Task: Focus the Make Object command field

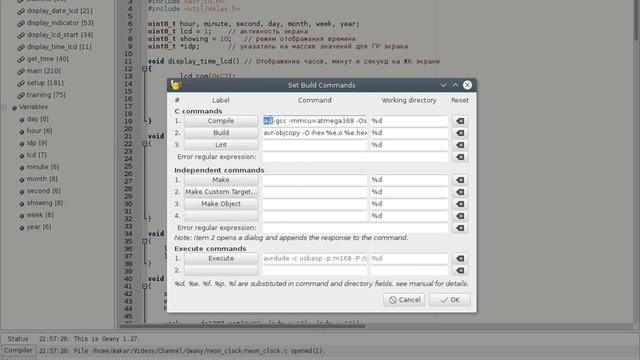Action: tap(315, 204)
